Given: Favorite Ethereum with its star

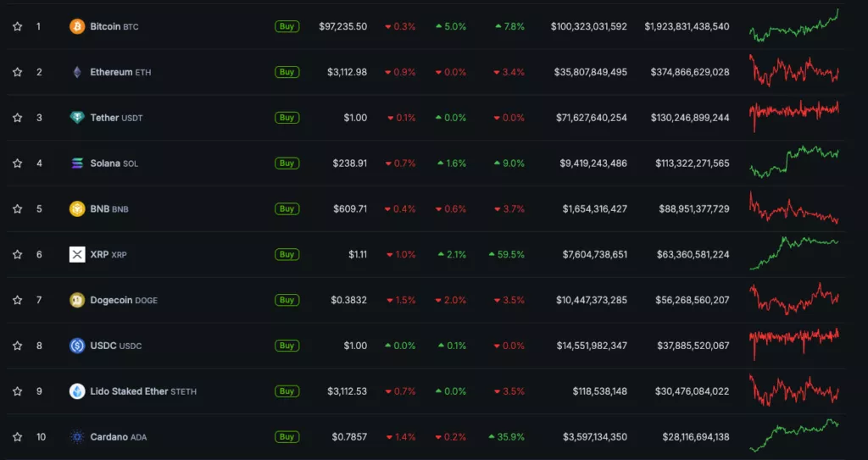Looking at the screenshot, I should (18, 72).
